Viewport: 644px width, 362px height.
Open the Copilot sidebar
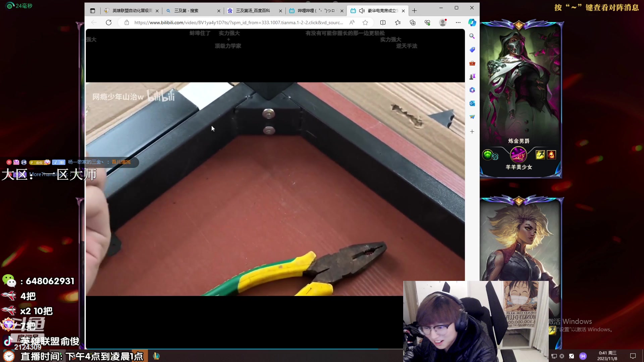[x=472, y=22]
